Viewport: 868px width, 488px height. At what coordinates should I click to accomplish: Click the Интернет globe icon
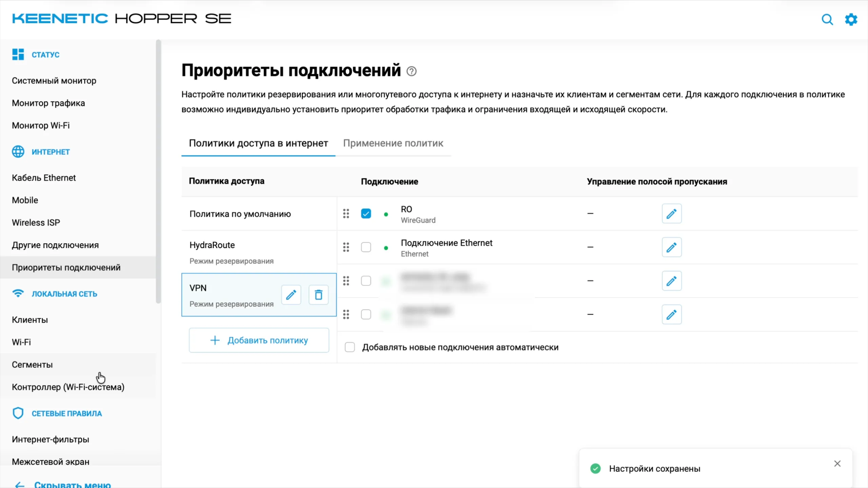(18, 151)
